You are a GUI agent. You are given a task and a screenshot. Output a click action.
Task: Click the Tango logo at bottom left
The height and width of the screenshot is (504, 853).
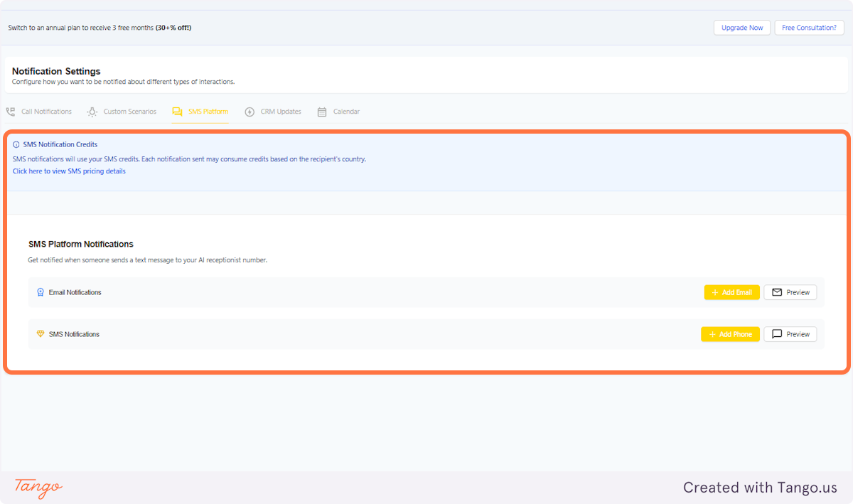point(37,488)
